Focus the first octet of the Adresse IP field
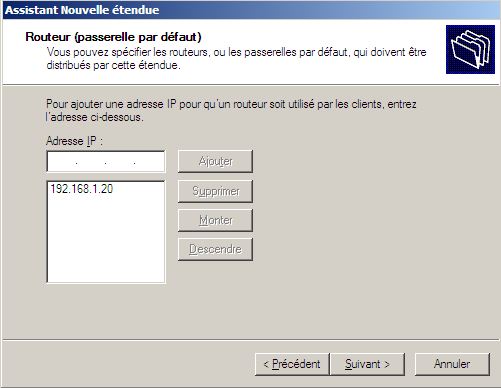Viewport: 501px width, 388px height. (62, 162)
